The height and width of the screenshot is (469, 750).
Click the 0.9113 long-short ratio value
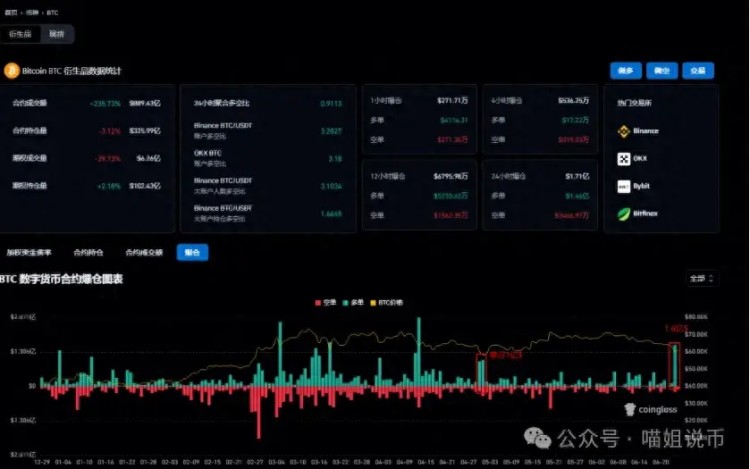pos(331,103)
